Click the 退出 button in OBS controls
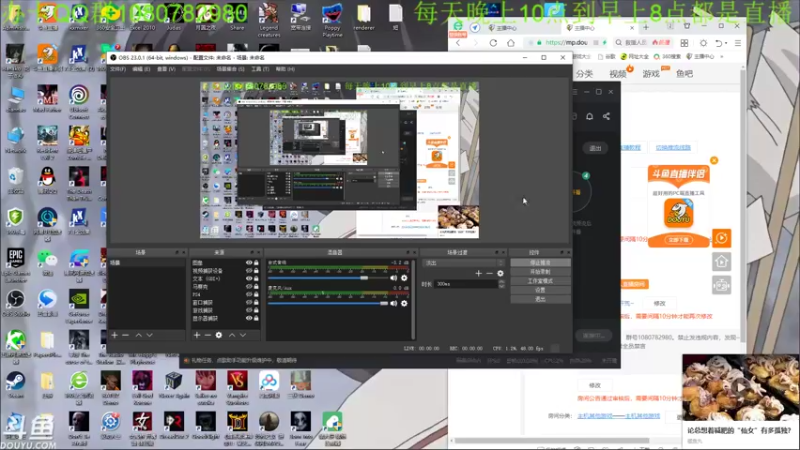Screen dimensions: 800x450 pos(540,299)
